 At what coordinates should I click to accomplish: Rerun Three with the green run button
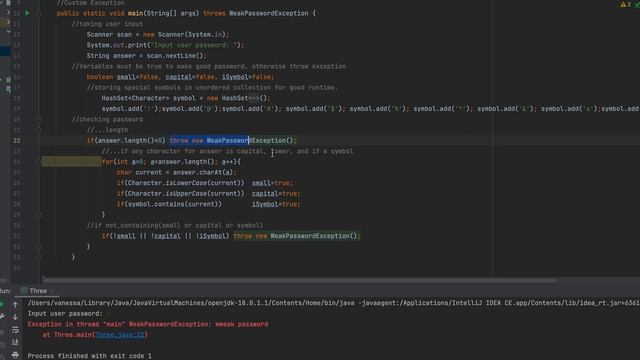tap(2, 304)
